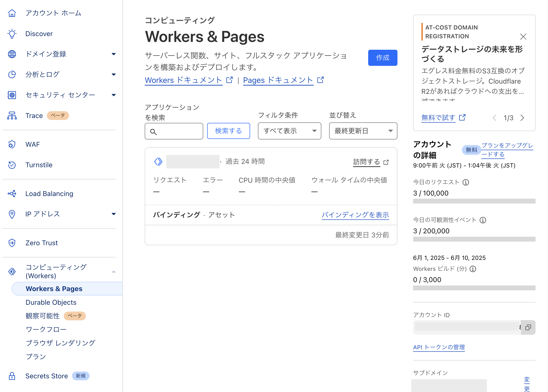Click the IP アドレス location pin icon
Screen dimensions: 548x392
(12, 214)
